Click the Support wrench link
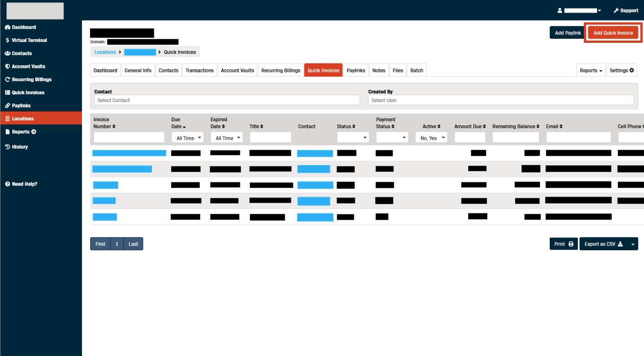644x356 pixels. (626, 10)
